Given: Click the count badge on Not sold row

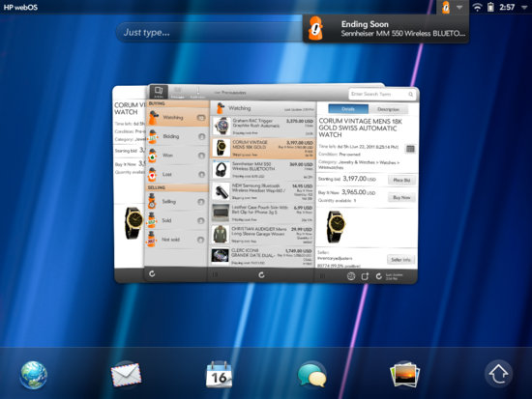Looking at the screenshot, I should tap(200, 240).
